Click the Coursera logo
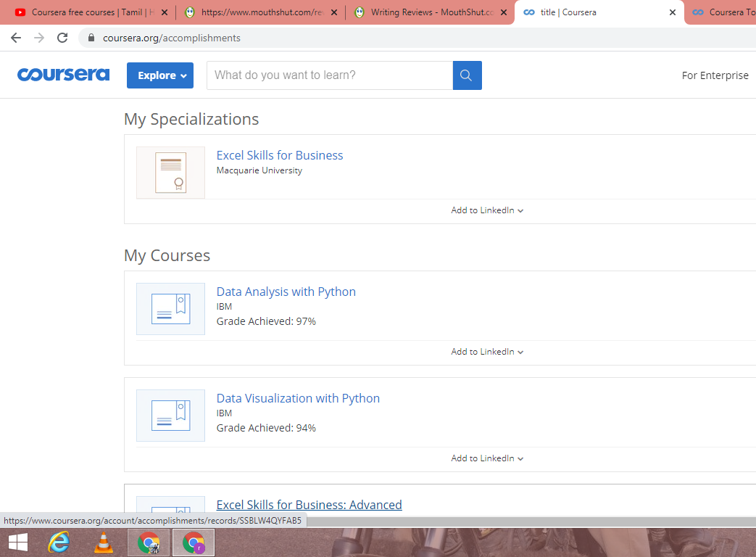 [x=63, y=75]
